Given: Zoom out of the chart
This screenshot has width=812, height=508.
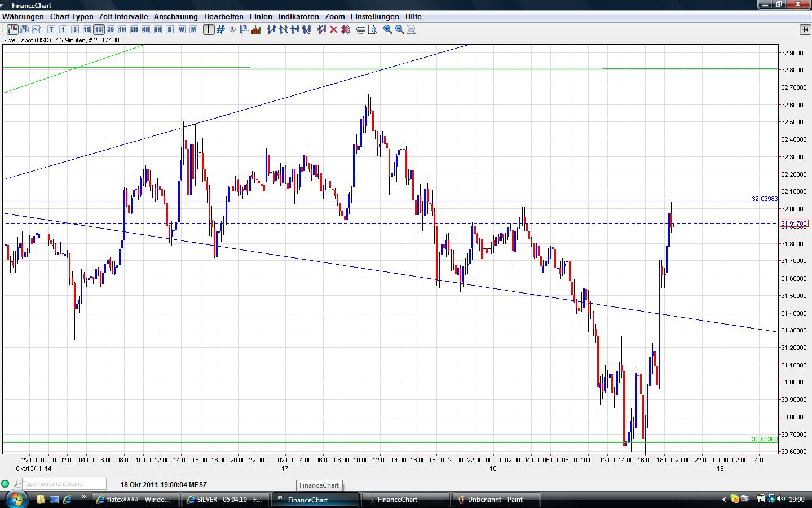Looking at the screenshot, I should click(x=400, y=29).
